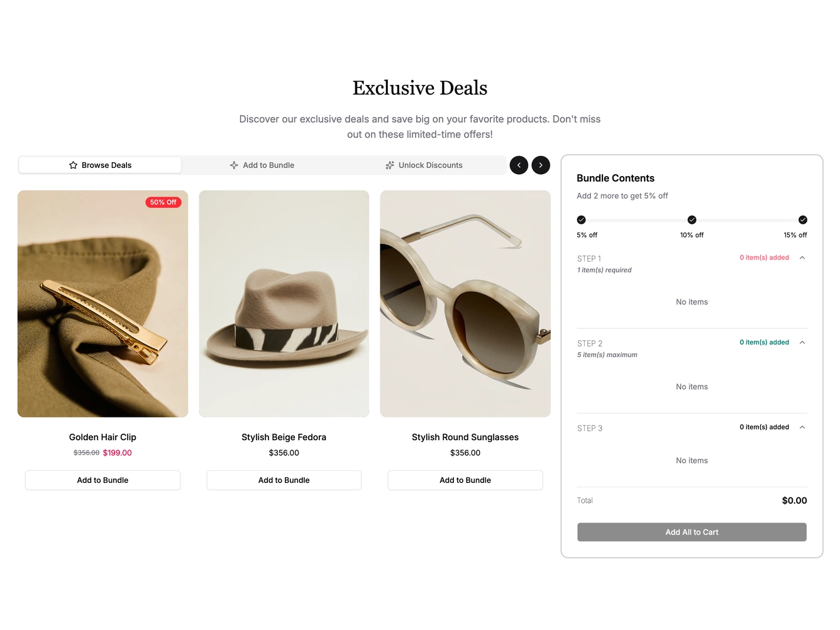This screenshot has width=840, height=630.
Task: Open the Stylish Beige Fedora product image
Action: [x=284, y=304]
